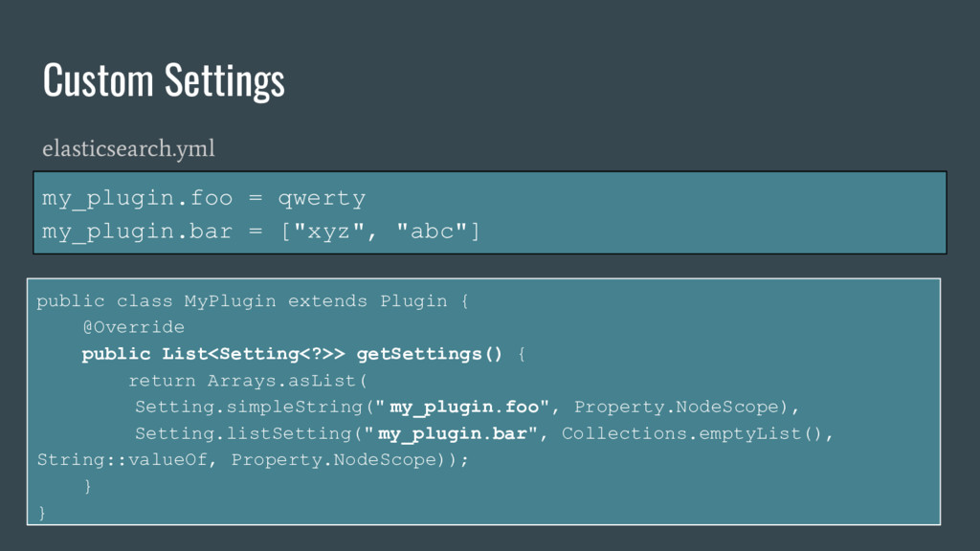Click the "MyPlugin" class name in the code
This screenshot has width=980, height=551.
coord(230,301)
